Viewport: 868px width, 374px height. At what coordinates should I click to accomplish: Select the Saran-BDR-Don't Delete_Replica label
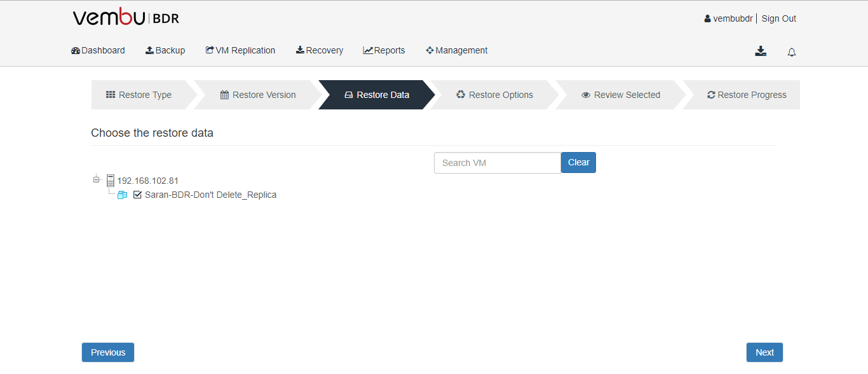(x=210, y=195)
